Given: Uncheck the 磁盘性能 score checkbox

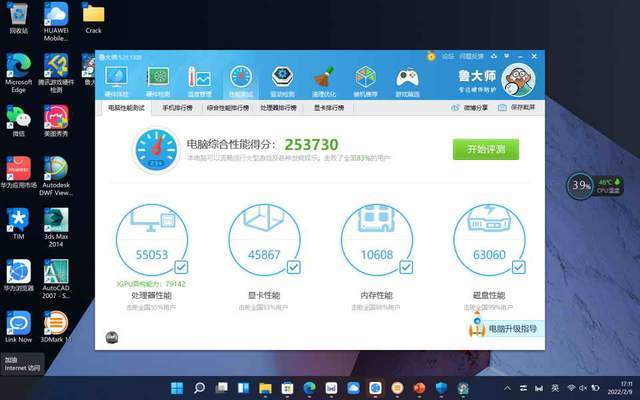Looking at the screenshot, I should tap(518, 267).
